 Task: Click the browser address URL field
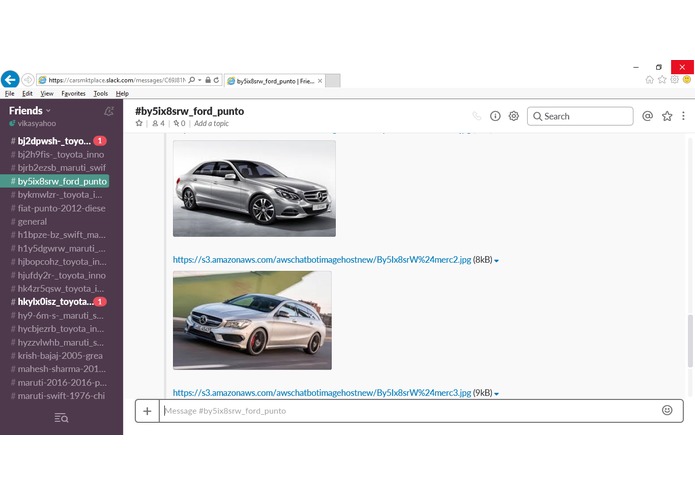[x=116, y=80]
